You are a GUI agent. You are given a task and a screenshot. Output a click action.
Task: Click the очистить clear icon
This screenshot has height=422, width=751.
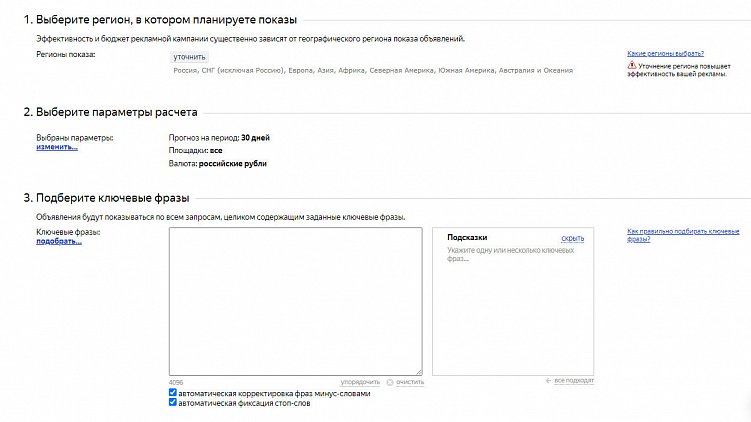[390, 382]
